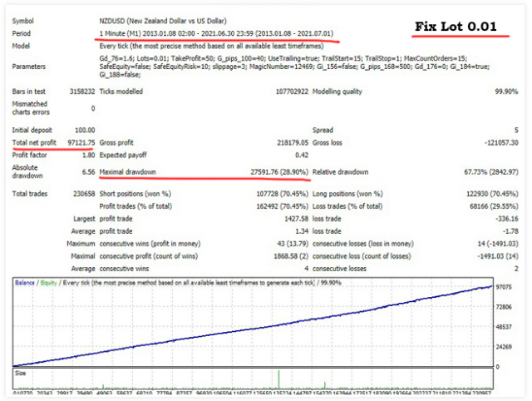Click the Mismatched charts errors value 0

tap(93, 109)
